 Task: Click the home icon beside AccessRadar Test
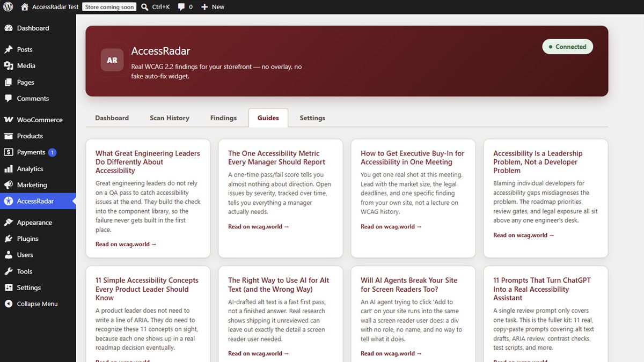coord(25,7)
